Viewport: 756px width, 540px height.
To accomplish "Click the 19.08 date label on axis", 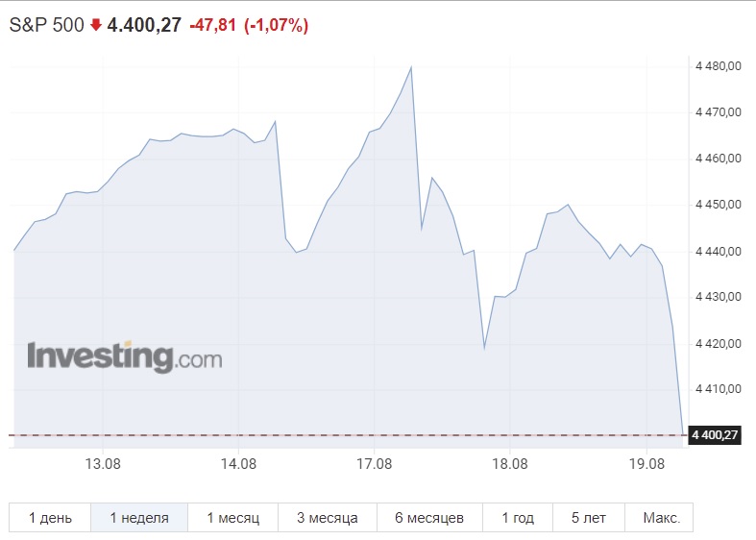I will (x=646, y=464).
